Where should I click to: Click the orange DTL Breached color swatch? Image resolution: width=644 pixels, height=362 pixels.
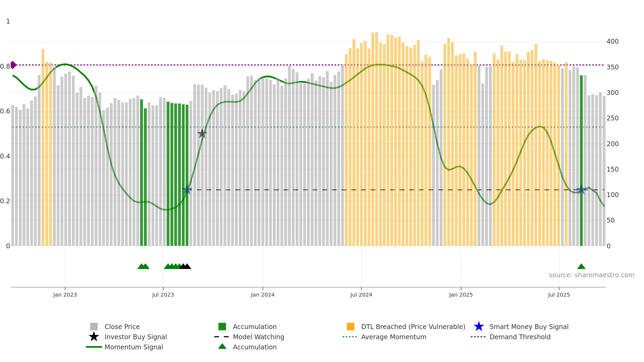(x=350, y=327)
